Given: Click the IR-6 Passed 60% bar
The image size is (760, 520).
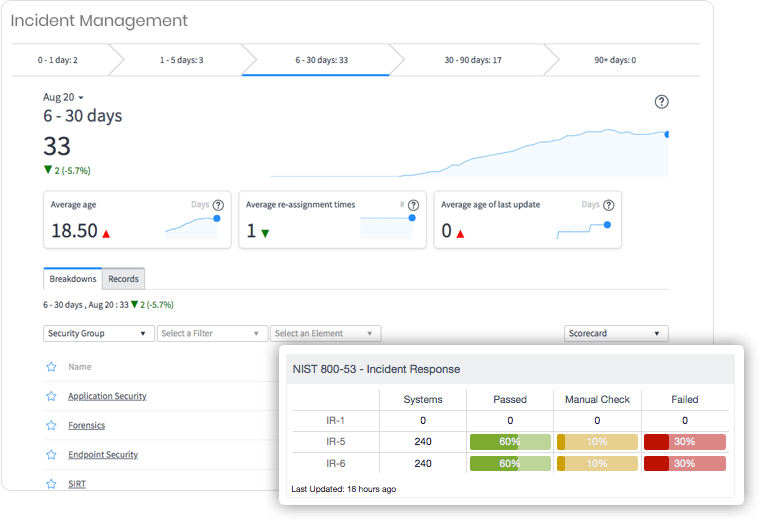Looking at the screenshot, I should click(x=510, y=464).
